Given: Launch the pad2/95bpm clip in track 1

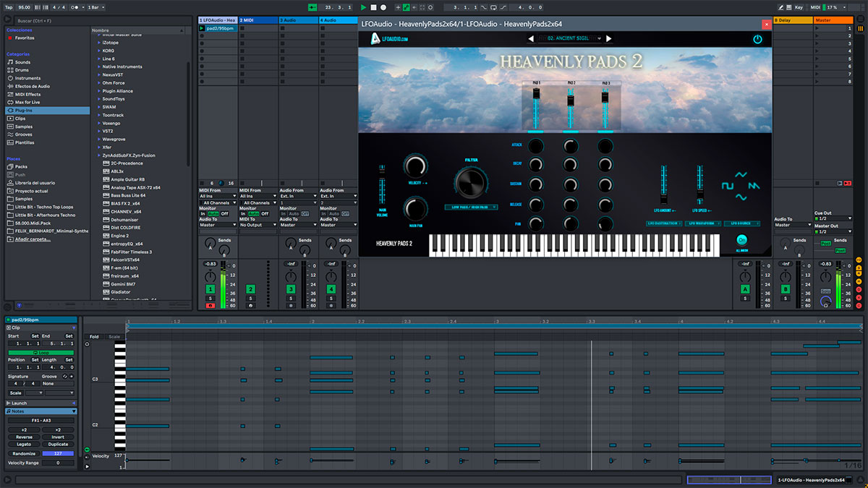Looking at the screenshot, I should point(201,27).
